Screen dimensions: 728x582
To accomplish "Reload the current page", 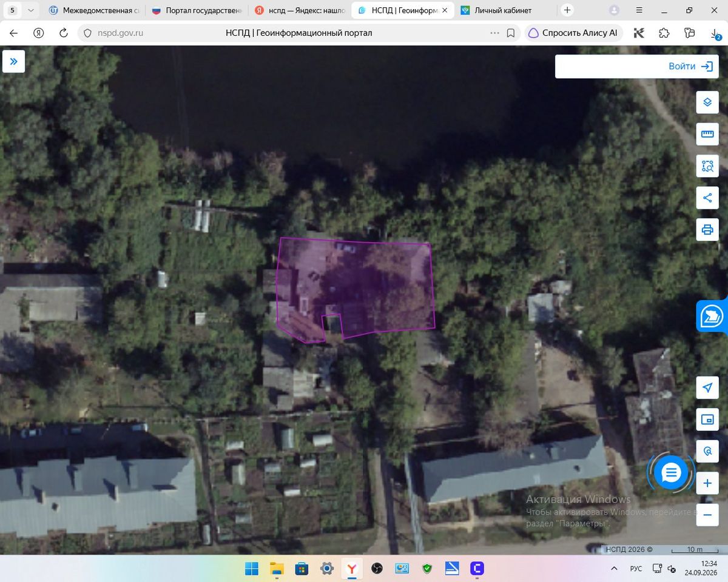I will pyautogui.click(x=64, y=33).
